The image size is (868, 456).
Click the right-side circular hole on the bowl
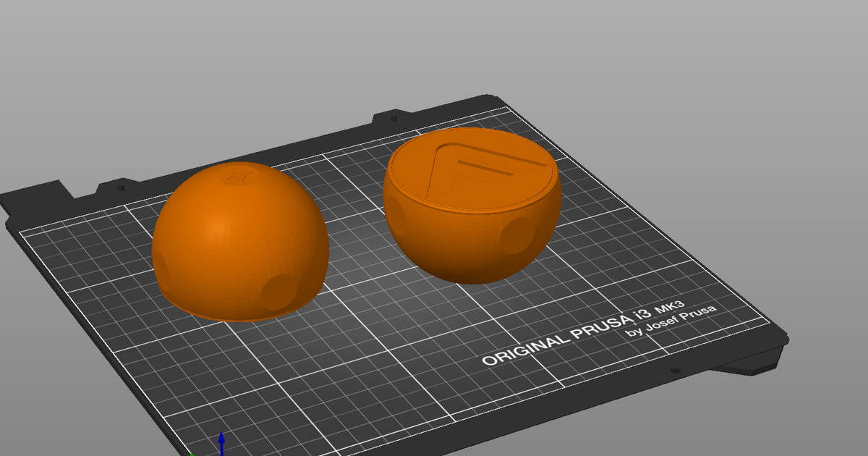click(516, 235)
